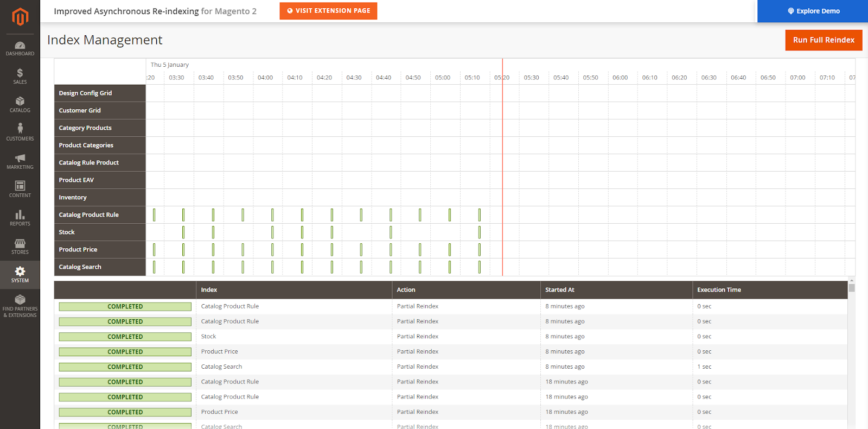Click the Index Management page title
Screen dimensions: 868x429
(x=105, y=40)
